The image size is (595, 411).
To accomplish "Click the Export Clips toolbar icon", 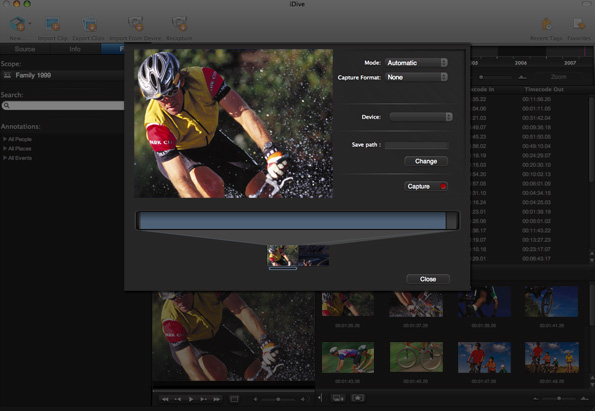I will pyautogui.click(x=89, y=24).
